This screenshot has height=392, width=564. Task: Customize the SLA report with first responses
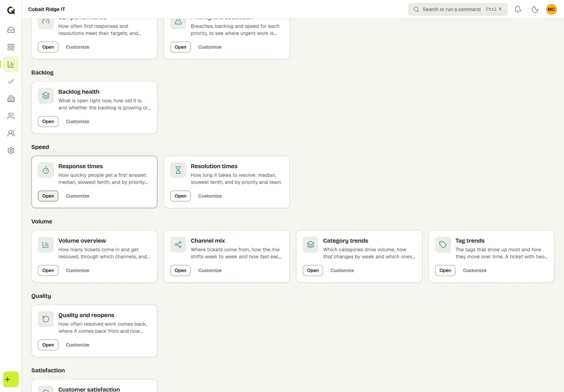[x=77, y=47]
